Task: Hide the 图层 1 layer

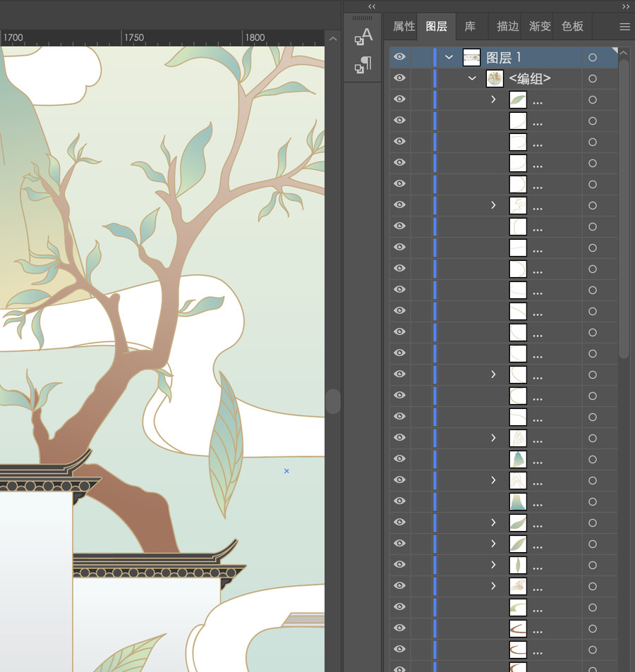Action: [399, 57]
